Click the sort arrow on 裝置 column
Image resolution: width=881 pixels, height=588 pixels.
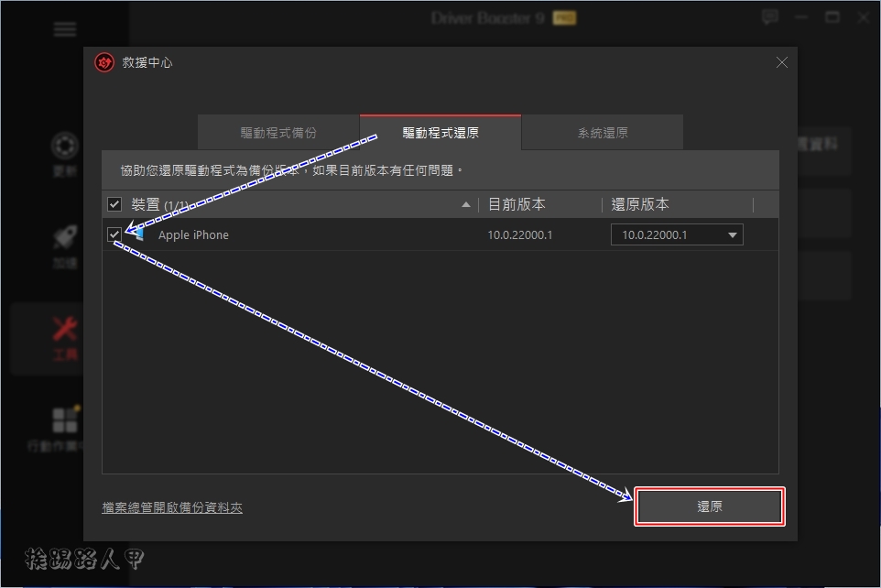click(466, 204)
